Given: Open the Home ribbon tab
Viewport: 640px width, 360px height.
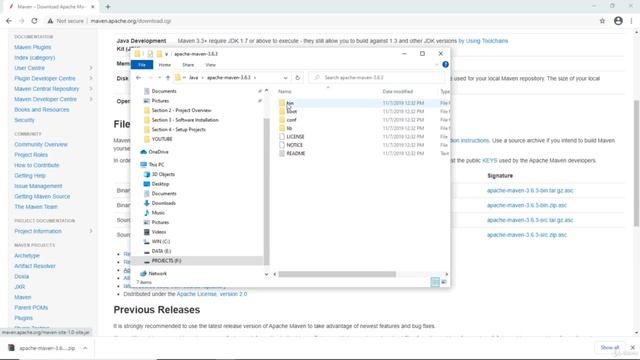Looking at the screenshot, I should click(164, 65).
